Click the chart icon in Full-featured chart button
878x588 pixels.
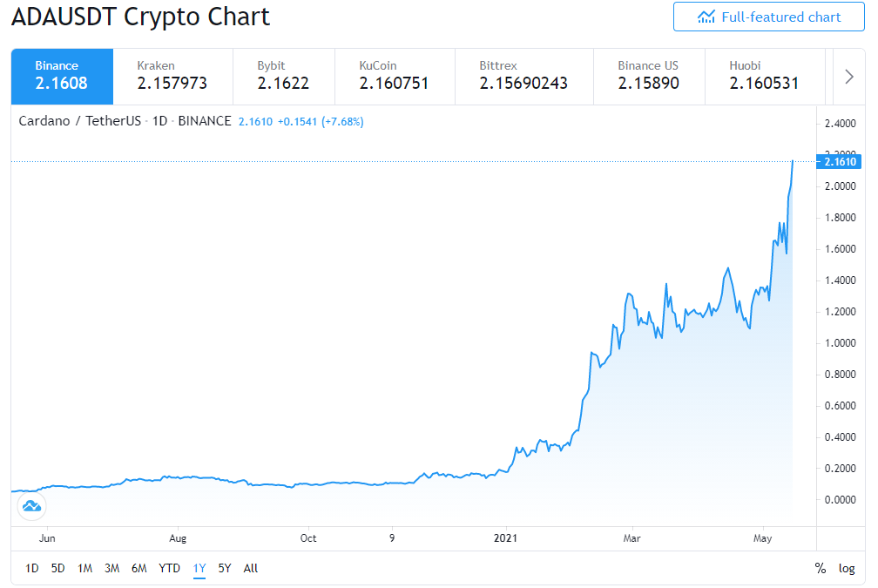coord(706,17)
